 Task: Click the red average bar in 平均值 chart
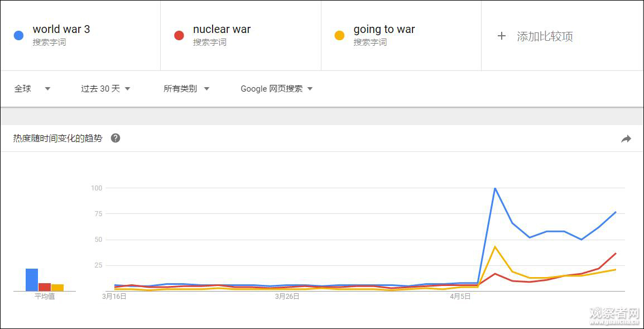point(45,287)
